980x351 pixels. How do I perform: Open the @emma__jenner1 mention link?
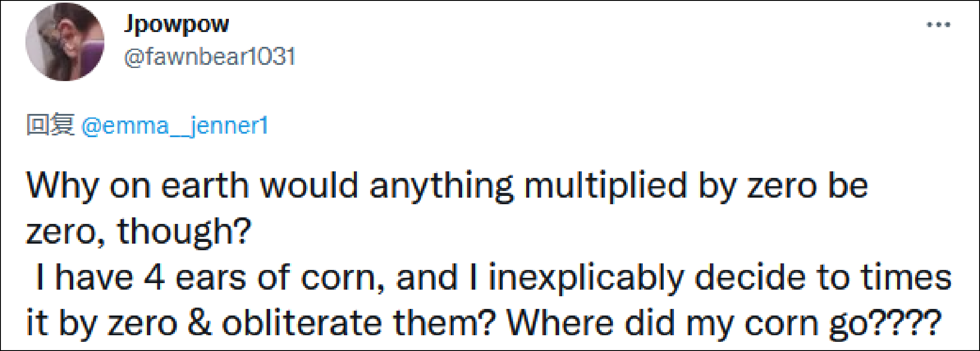[x=175, y=126]
